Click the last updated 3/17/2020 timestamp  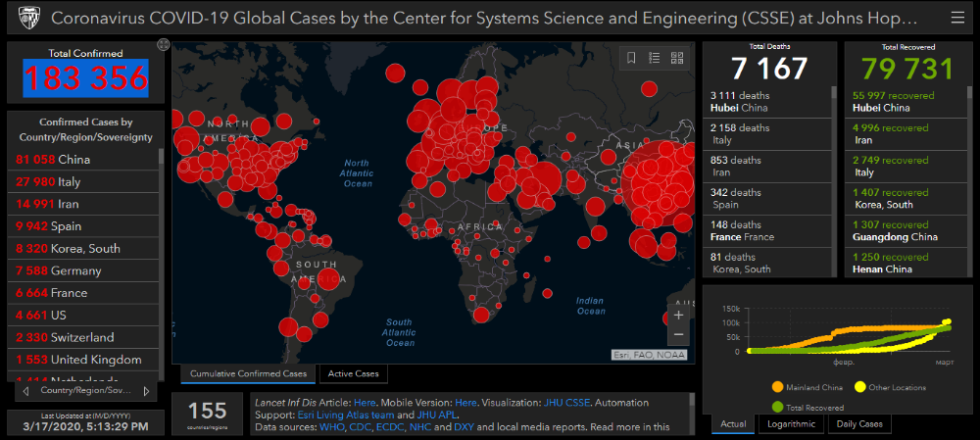click(85, 427)
